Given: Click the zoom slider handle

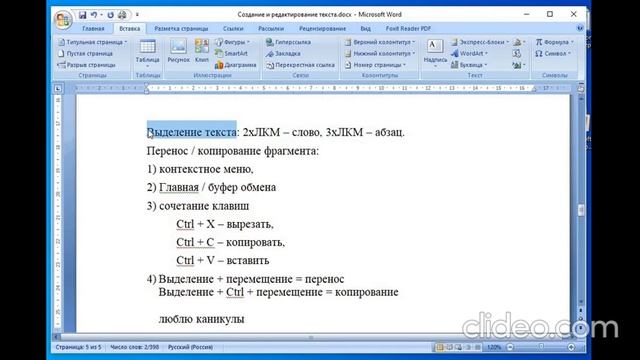Looking at the screenshot, I should (541, 347).
